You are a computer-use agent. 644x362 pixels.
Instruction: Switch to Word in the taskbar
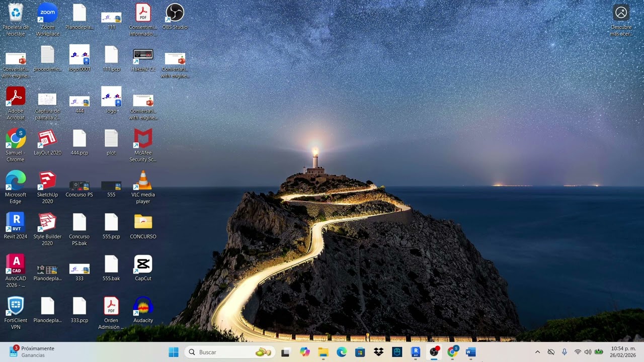[x=471, y=352]
